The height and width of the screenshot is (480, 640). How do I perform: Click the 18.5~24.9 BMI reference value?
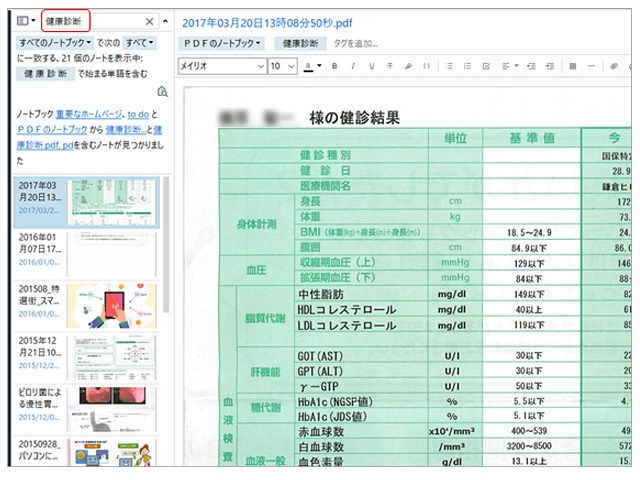[529, 233]
